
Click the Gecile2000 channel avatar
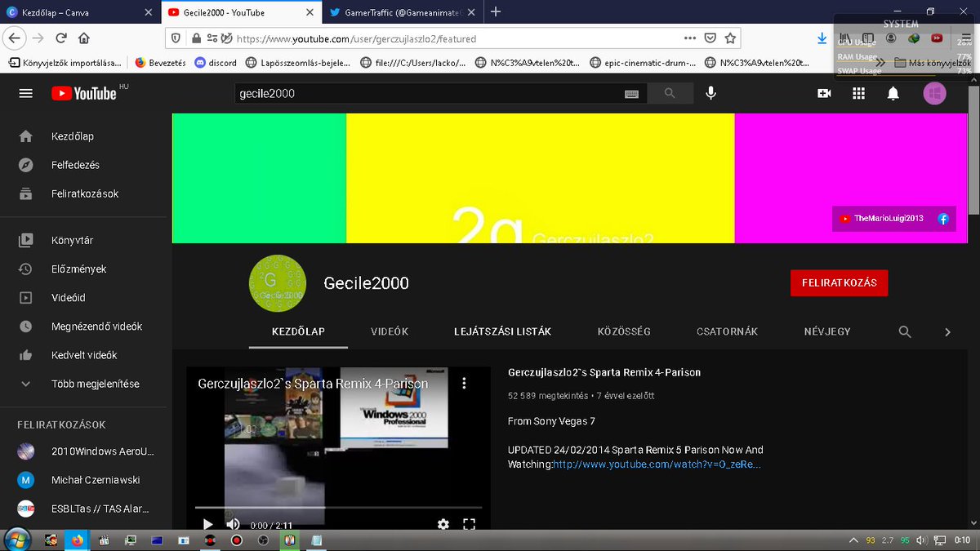tap(277, 283)
